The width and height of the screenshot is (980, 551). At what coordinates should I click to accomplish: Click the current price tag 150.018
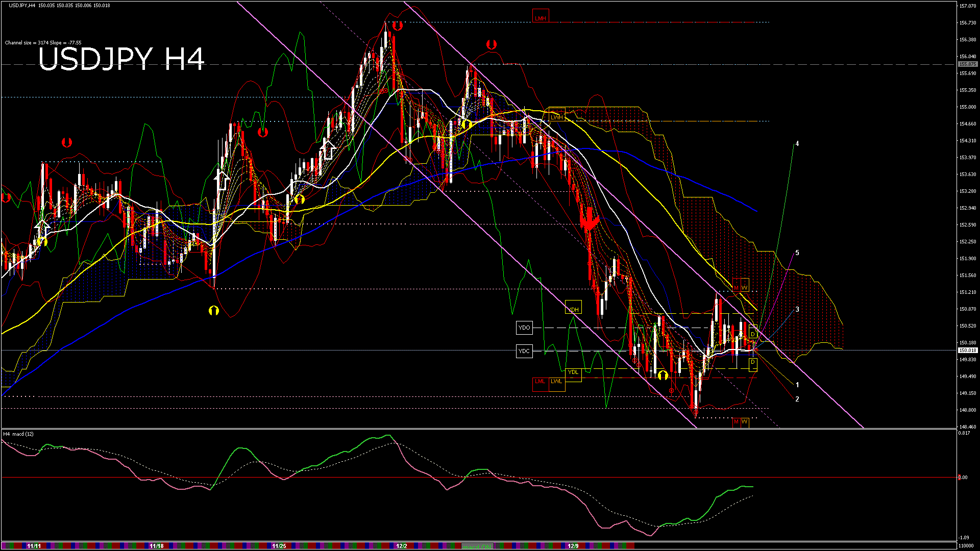tap(967, 350)
